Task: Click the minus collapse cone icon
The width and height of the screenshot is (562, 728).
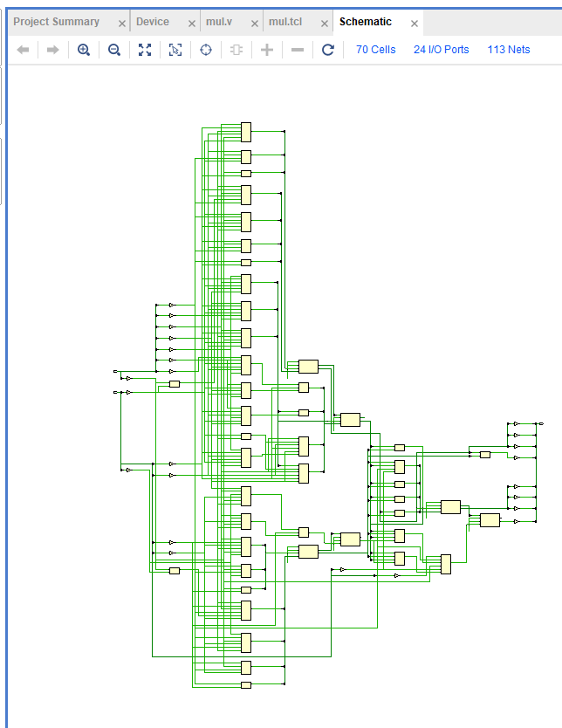Action: click(x=298, y=50)
